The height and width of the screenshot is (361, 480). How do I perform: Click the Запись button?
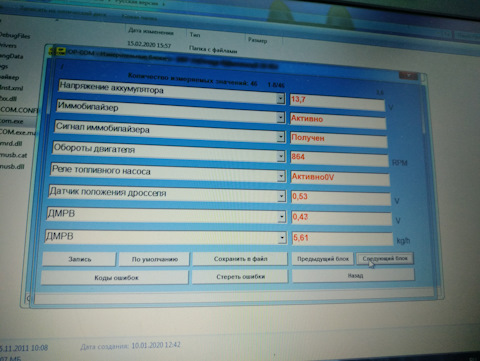80,259
